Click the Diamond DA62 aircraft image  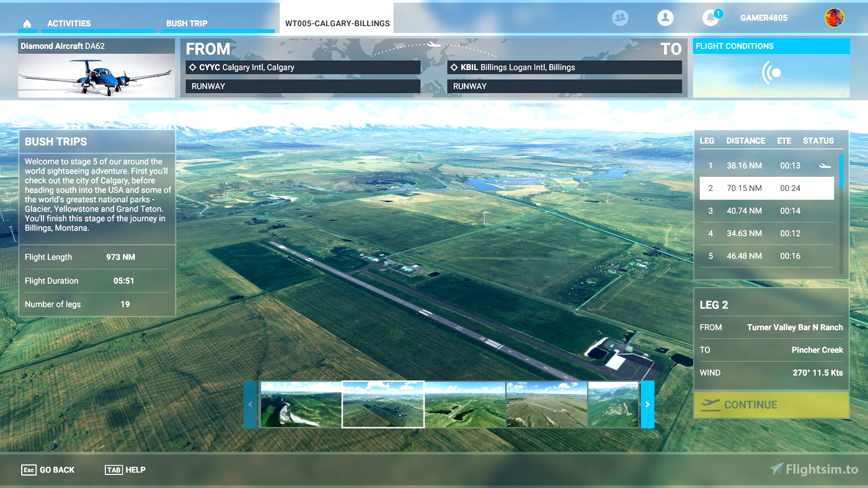(x=97, y=76)
